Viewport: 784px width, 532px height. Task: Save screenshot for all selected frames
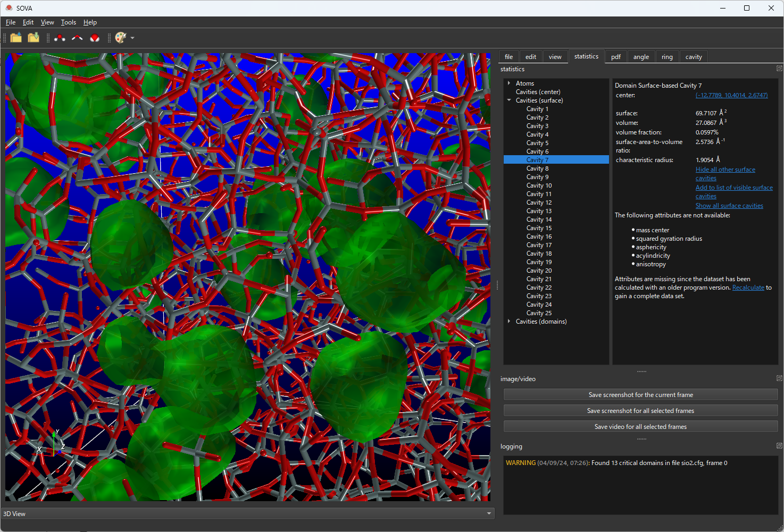point(640,411)
